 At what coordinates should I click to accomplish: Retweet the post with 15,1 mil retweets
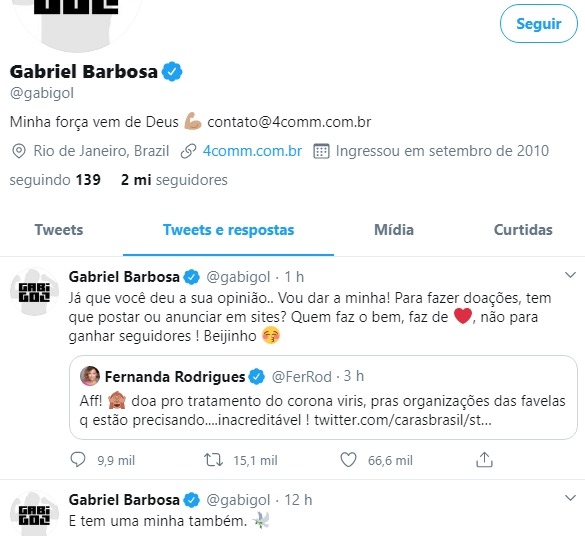[213, 460]
